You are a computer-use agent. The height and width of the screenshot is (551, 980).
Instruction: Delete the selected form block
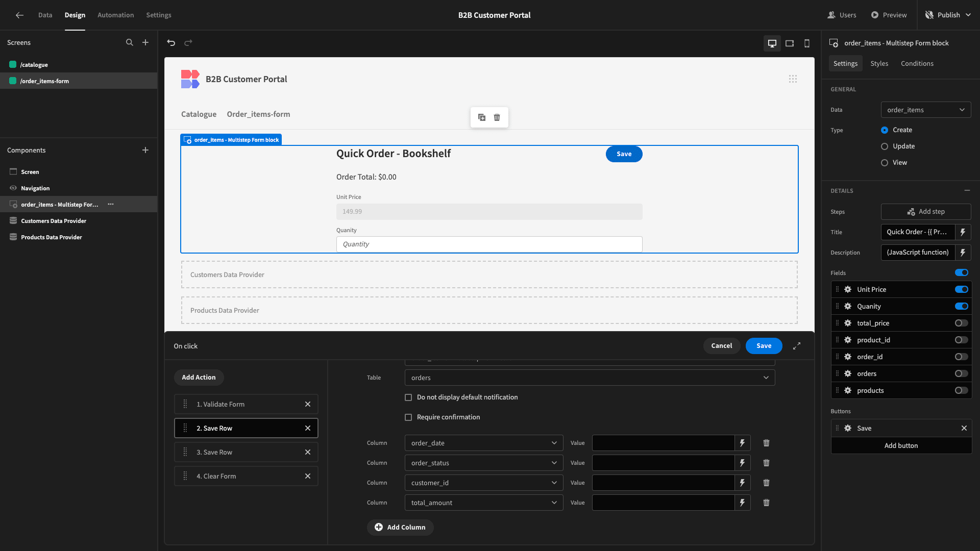497,117
